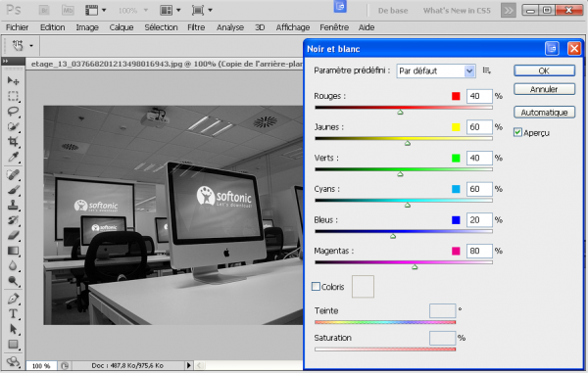Click the on-image adjustment hand tool
This screenshot has height=373, width=588.
(18, 46)
